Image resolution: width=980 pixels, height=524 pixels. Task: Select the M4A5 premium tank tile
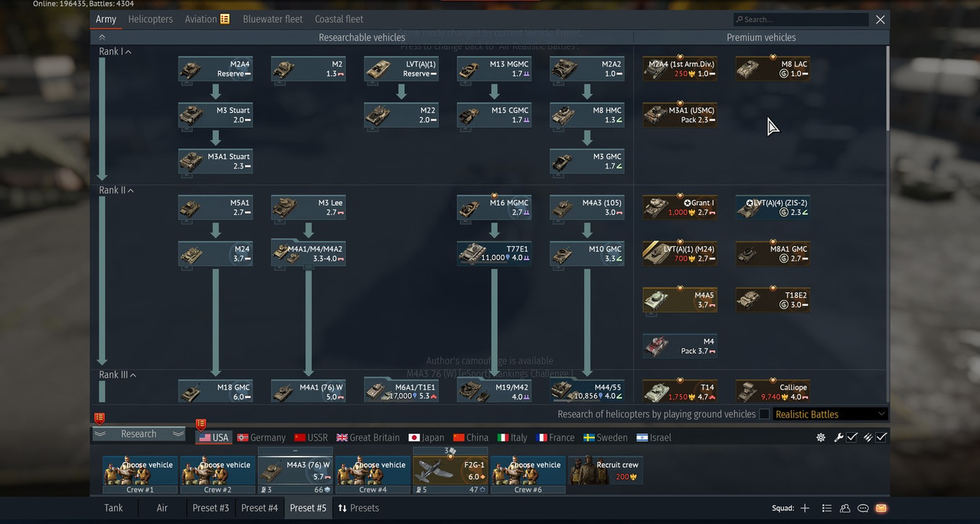[x=680, y=299]
